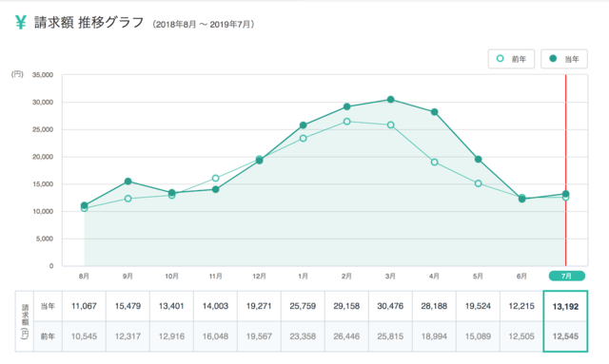
Task: Click the 30,476 table cell for March
Action: [390, 306]
